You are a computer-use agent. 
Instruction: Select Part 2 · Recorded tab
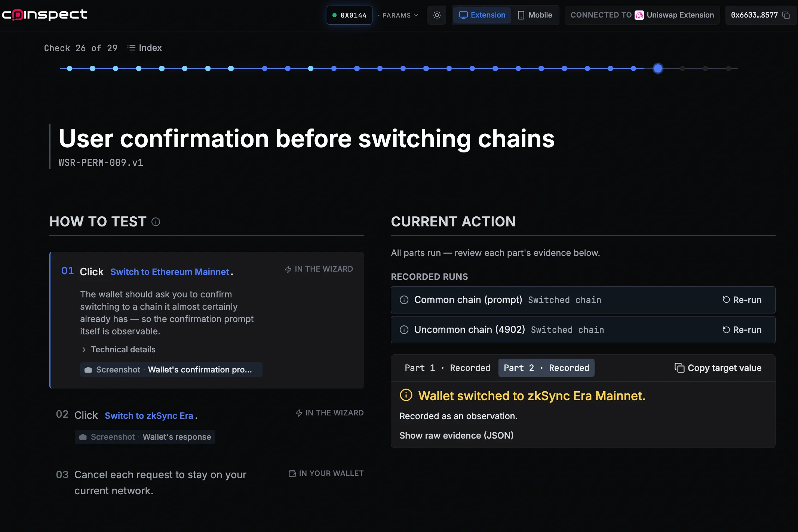click(546, 368)
